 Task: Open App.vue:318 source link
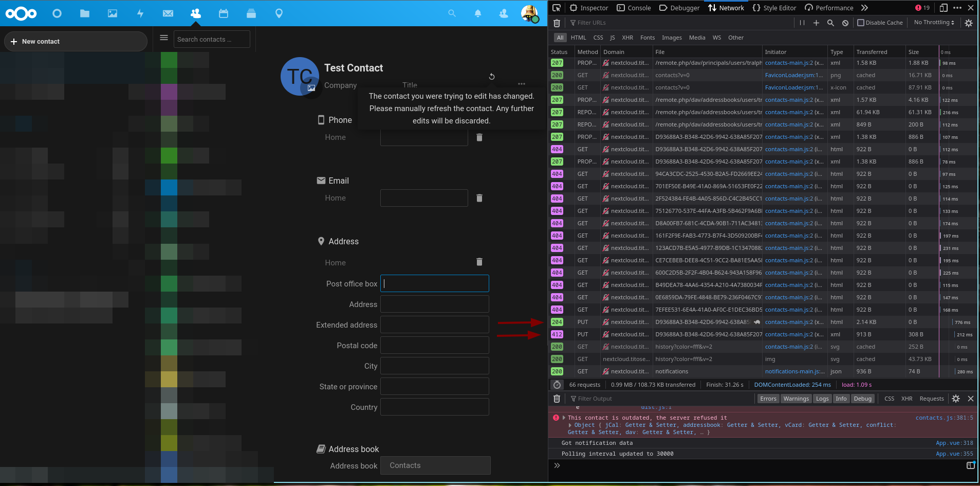pyautogui.click(x=954, y=443)
